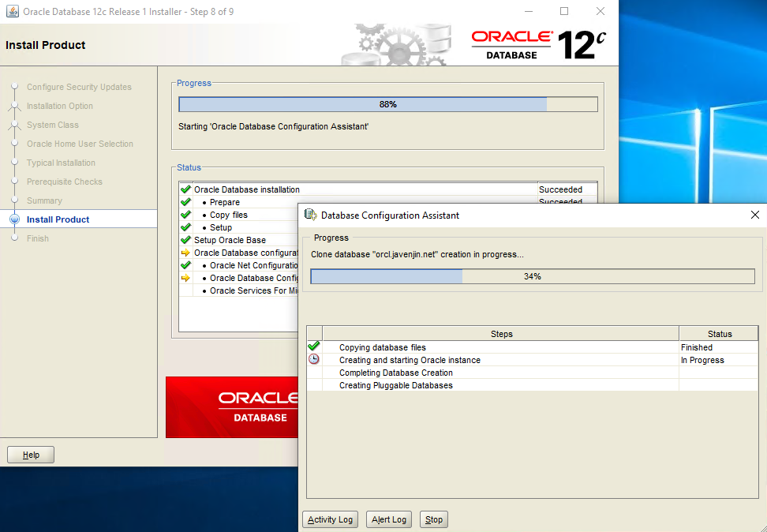Click the 34% clone database progress bar
This screenshot has width=767, height=532.
533,276
